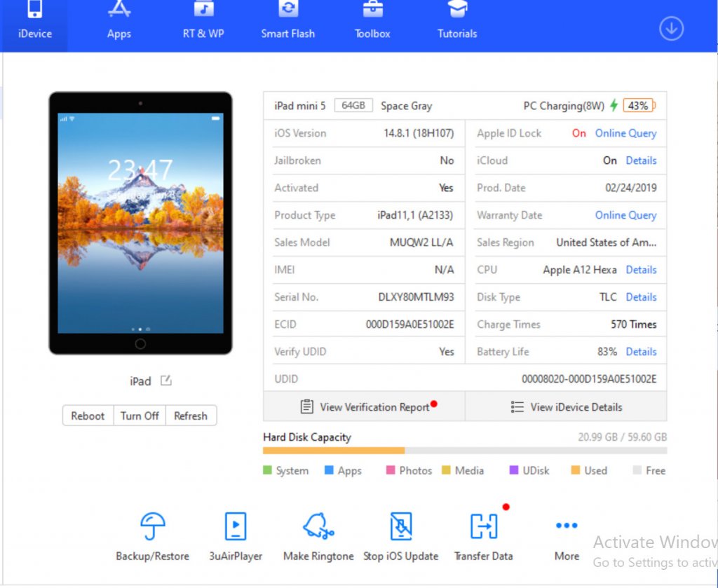Reboot the connected iPad
The image size is (718, 588).
(x=88, y=416)
